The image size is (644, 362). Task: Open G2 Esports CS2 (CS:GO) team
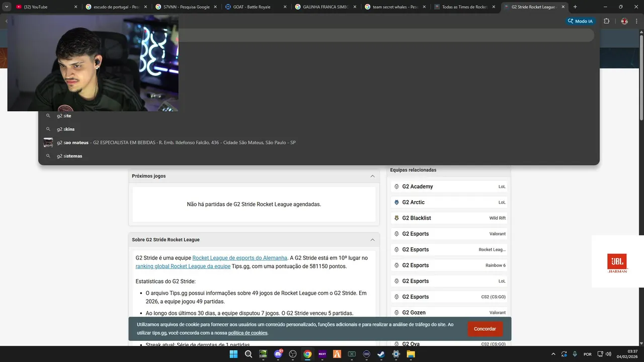coord(449,297)
